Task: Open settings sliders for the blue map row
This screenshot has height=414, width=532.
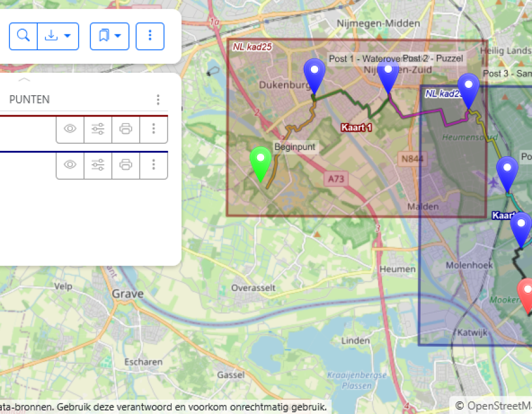Action: (98, 165)
